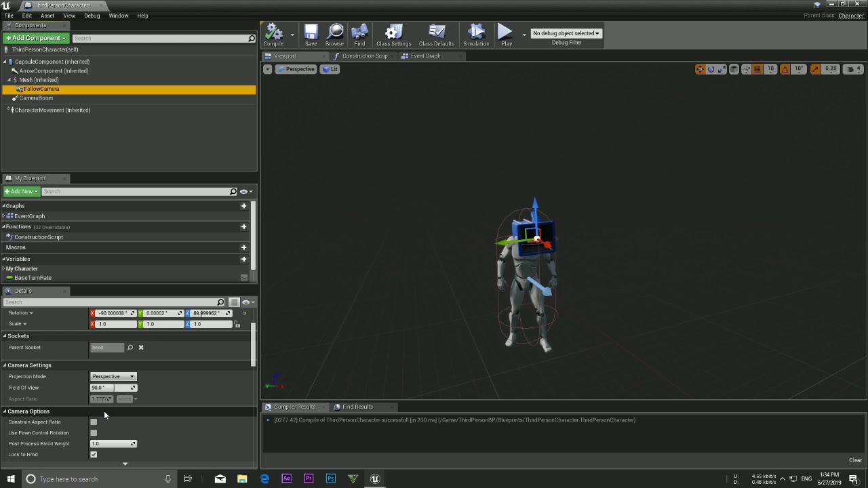Clear the compiler results log

pos(855,461)
